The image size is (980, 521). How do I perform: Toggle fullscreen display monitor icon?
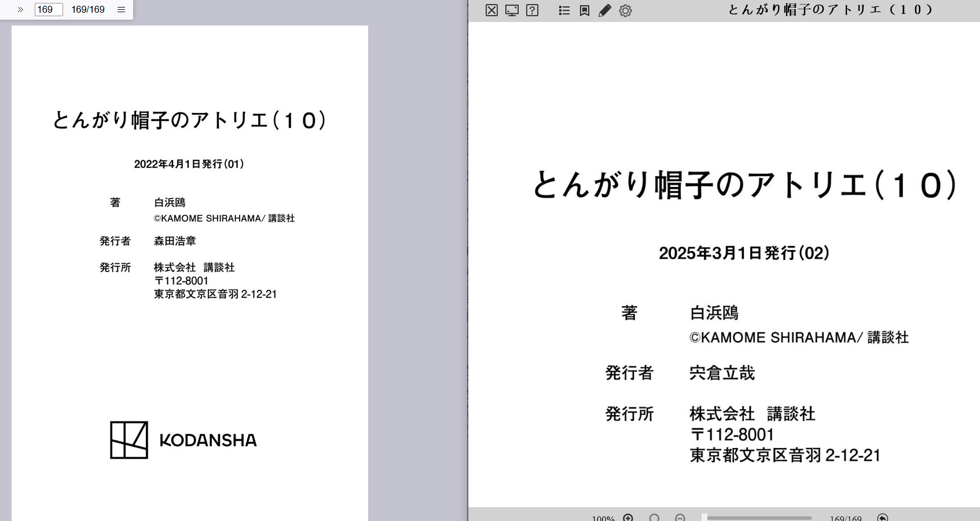click(x=512, y=10)
